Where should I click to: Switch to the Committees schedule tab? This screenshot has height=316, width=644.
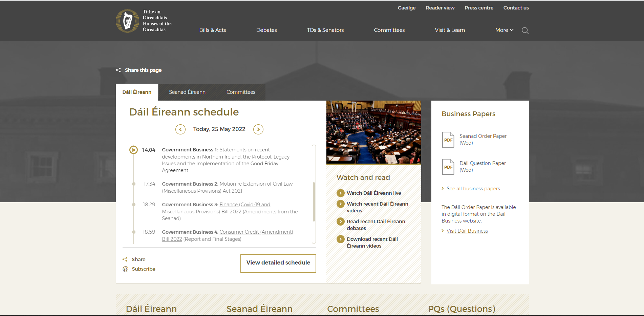click(x=241, y=92)
